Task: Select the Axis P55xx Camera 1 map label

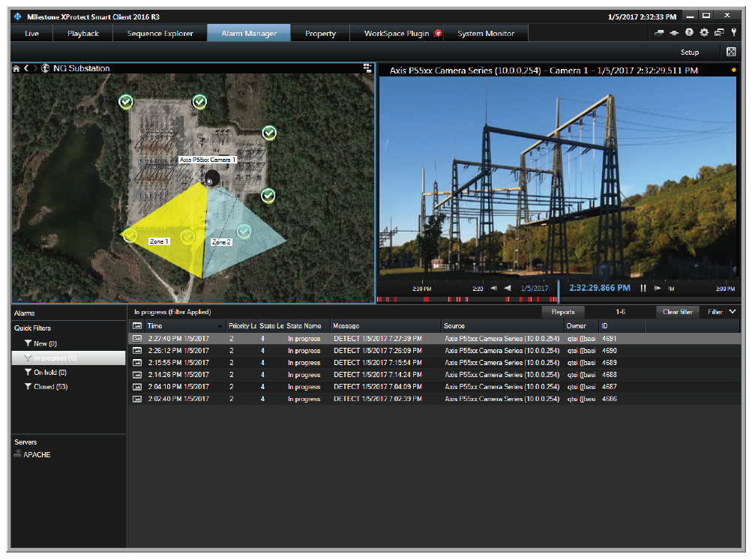Action: pyautogui.click(x=208, y=160)
